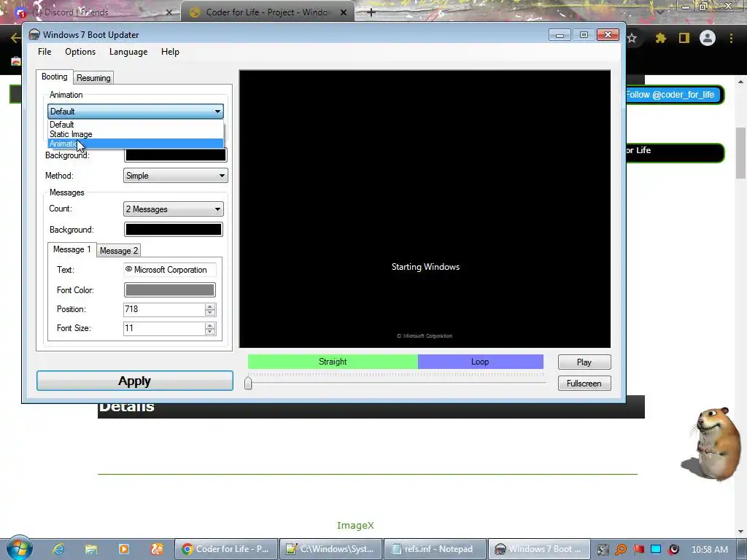Click the Animation Background black color swatch
Screen dimensions: 747x560
[x=175, y=155]
